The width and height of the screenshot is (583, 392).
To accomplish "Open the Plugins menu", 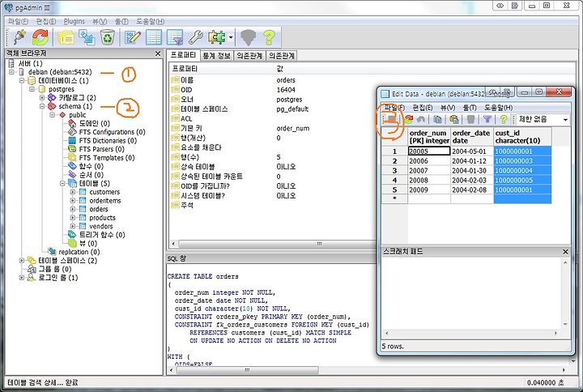I will pyautogui.click(x=74, y=21).
